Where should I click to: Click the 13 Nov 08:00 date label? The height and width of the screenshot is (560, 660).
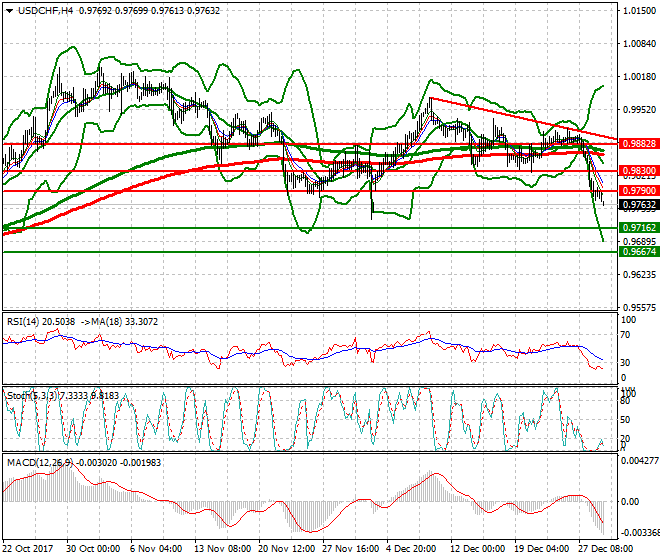pyautogui.click(x=222, y=549)
